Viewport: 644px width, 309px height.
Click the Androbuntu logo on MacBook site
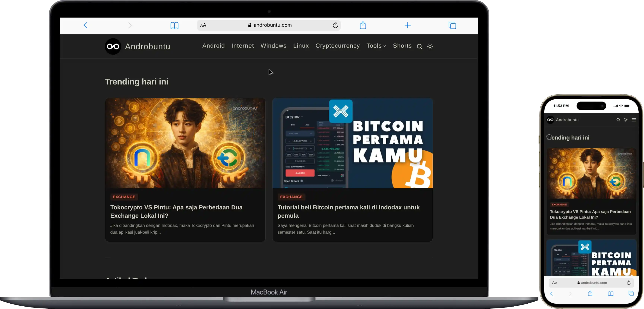click(113, 46)
